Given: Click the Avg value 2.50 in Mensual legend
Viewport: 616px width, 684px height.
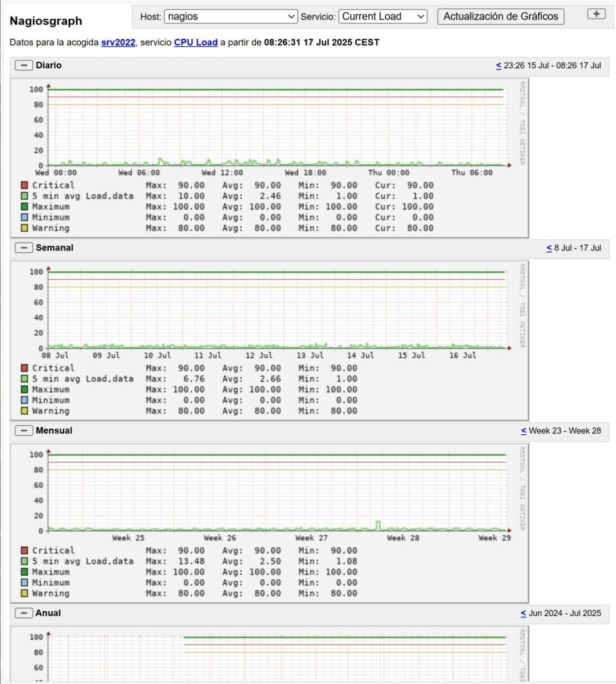Looking at the screenshot, I should (271, 561).
